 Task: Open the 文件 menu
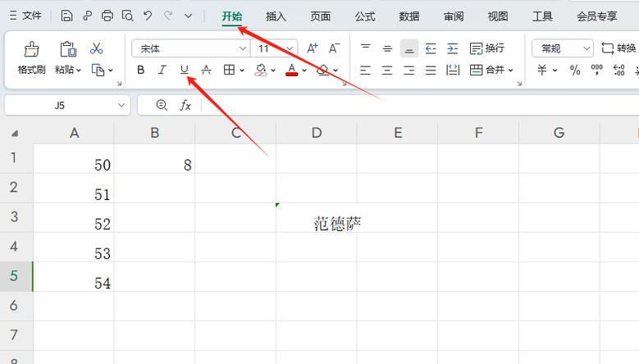pos(25,16)
